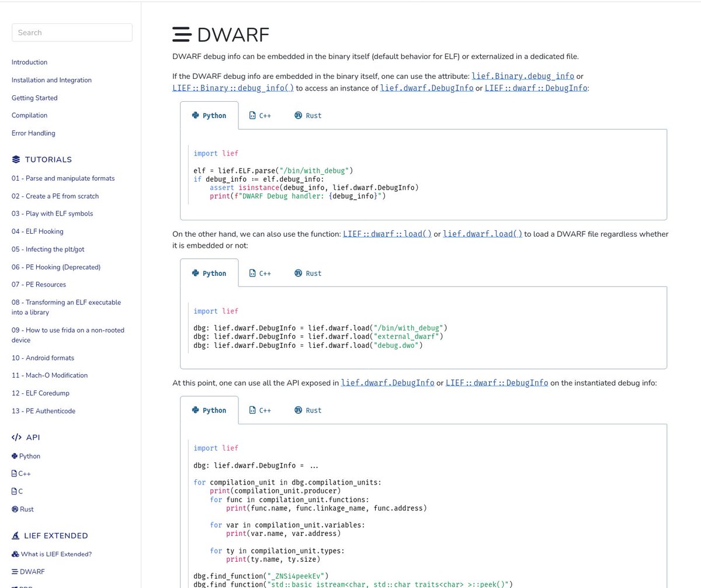Screen dimensions: 701x588
Task: Switch to Rust tab in third code block
Action: pos(308,410)
